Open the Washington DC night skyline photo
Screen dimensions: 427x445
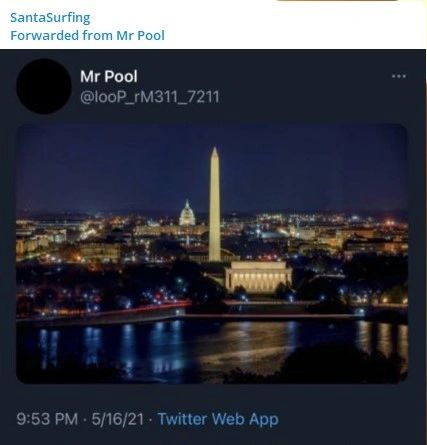click(x=212, y=254)
